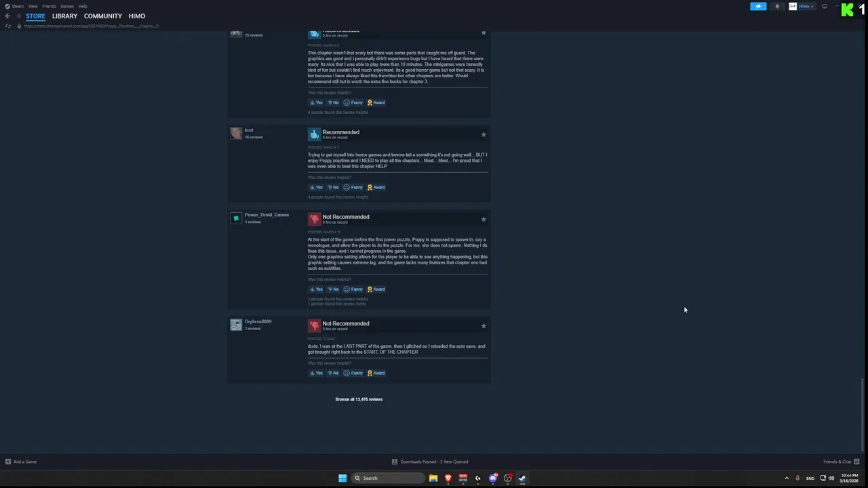Viewport: 868px width, 488px height.
Task: Click the star icon on Drybros8809's review
Action: coord(484,326)
